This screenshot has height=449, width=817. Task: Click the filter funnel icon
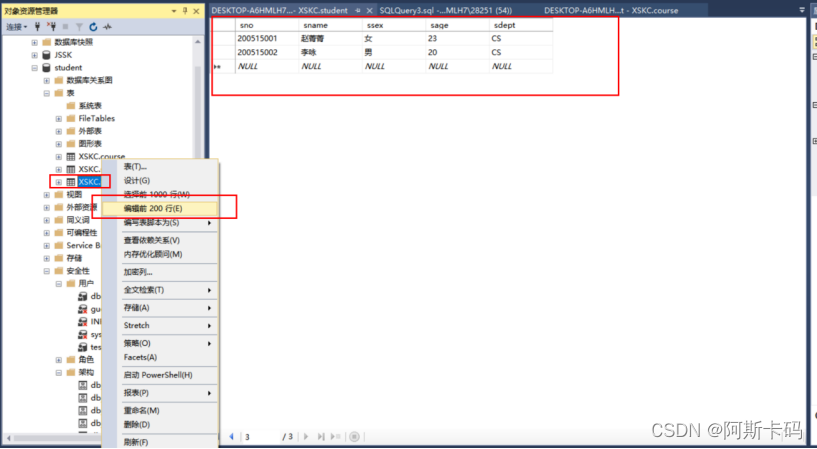pyautogui.click(x=79, y=27)
